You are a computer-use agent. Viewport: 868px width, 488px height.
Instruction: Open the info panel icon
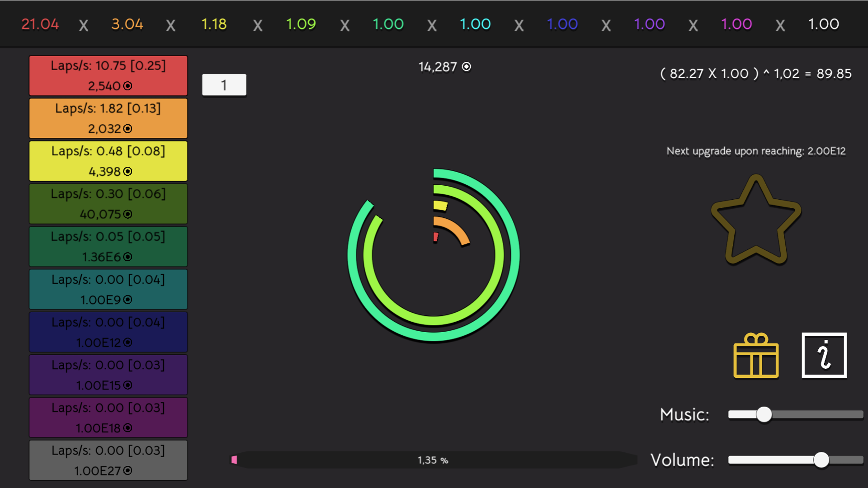click(823, 355)
